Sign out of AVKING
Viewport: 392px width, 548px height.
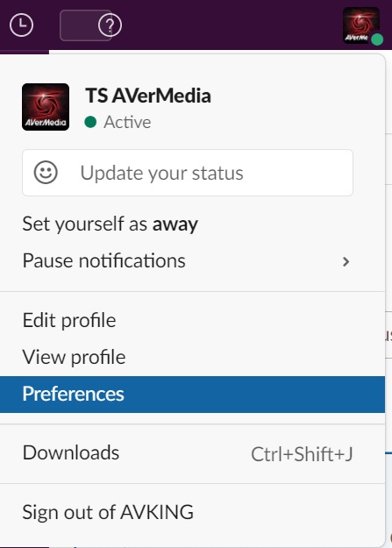click(192, 513)
